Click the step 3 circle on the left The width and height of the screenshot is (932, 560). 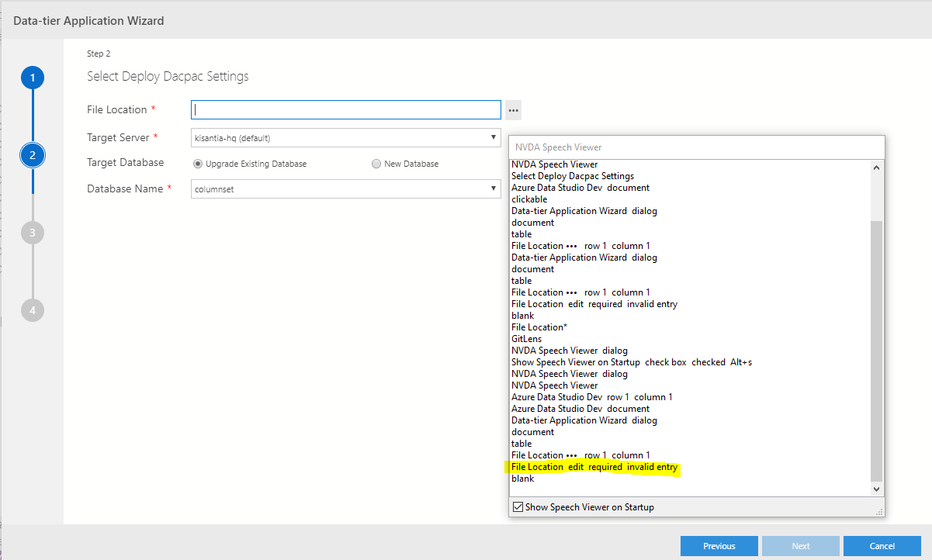(32, 232)
